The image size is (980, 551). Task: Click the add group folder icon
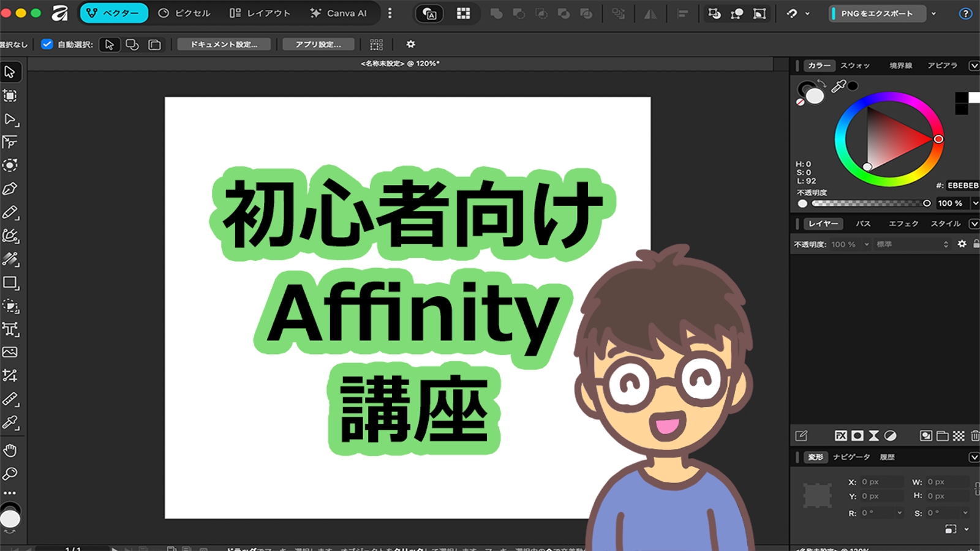[943, 435]
